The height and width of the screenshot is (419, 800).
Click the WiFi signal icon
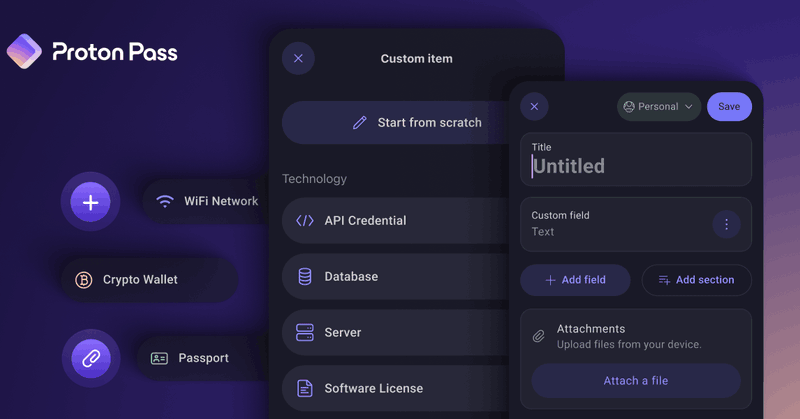pyautogui.click(x=165, y=201)
